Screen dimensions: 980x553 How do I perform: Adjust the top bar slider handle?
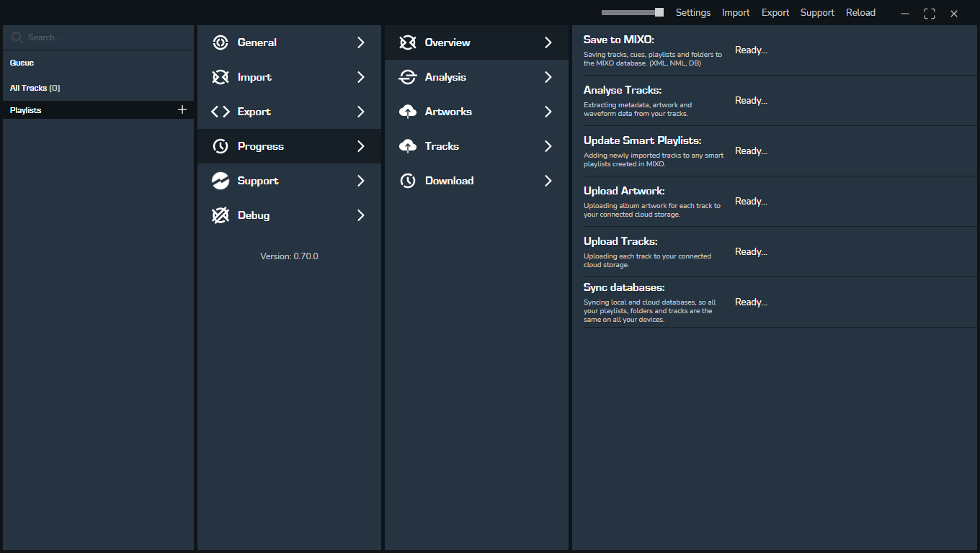coord(659,12)
